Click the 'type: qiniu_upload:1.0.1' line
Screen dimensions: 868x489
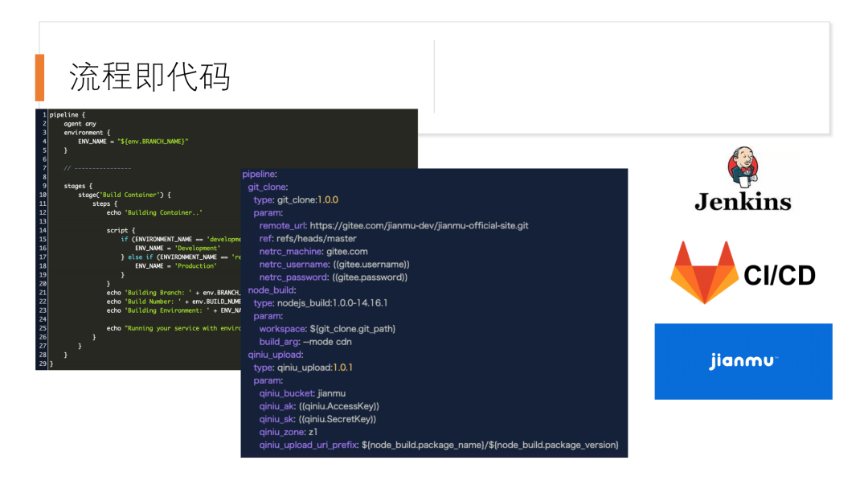point(303,368)
